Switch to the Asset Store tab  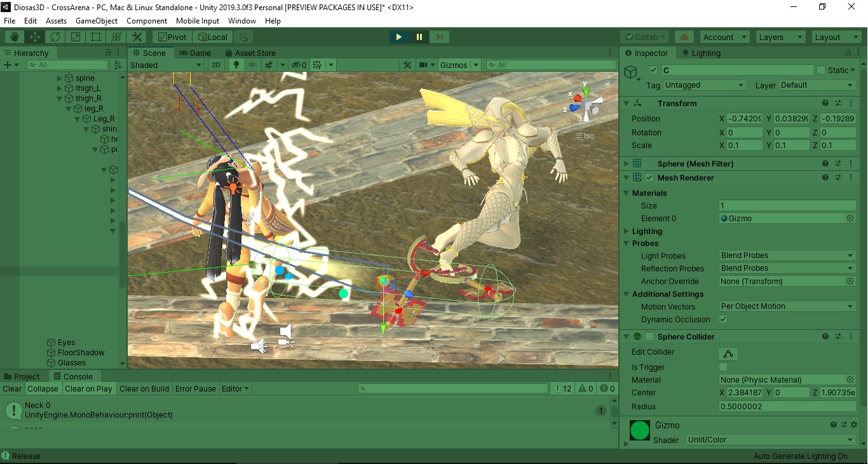point(250,53)
